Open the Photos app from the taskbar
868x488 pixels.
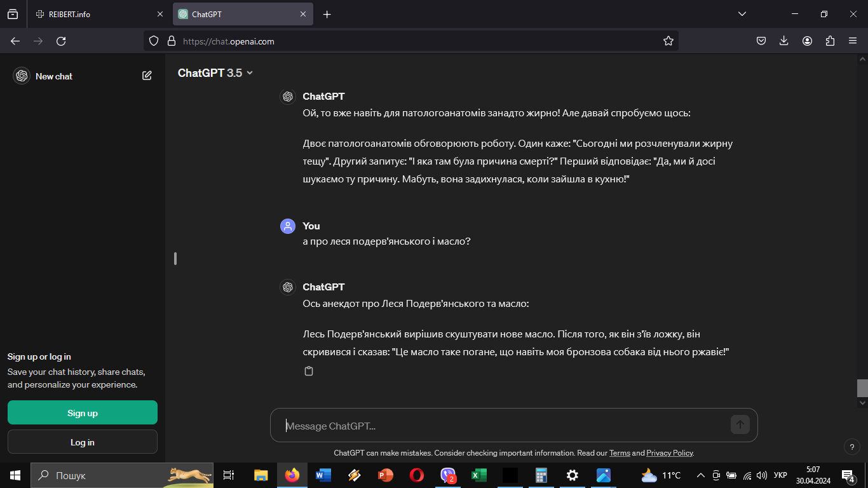pyautogui.click(x=604, y=475)
